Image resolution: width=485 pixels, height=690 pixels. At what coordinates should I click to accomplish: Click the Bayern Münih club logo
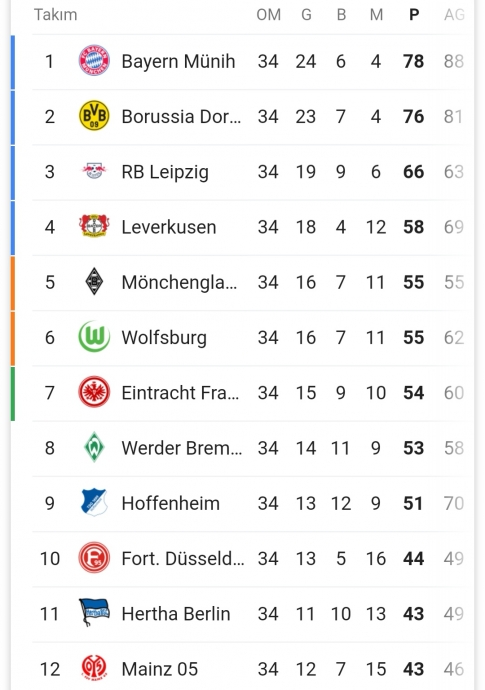pyautogui.click(x=94, y=61)
